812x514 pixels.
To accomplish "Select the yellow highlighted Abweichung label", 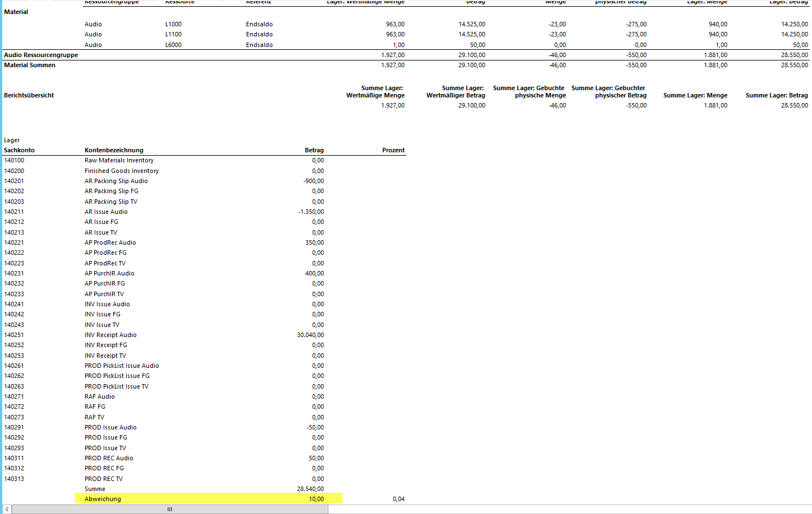I will pos(103,499).
